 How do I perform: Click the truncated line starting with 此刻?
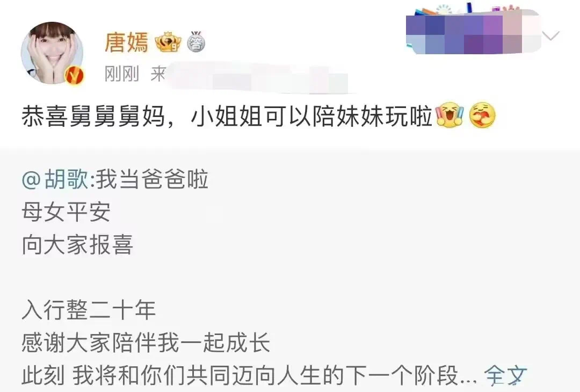tap(250, 375)
